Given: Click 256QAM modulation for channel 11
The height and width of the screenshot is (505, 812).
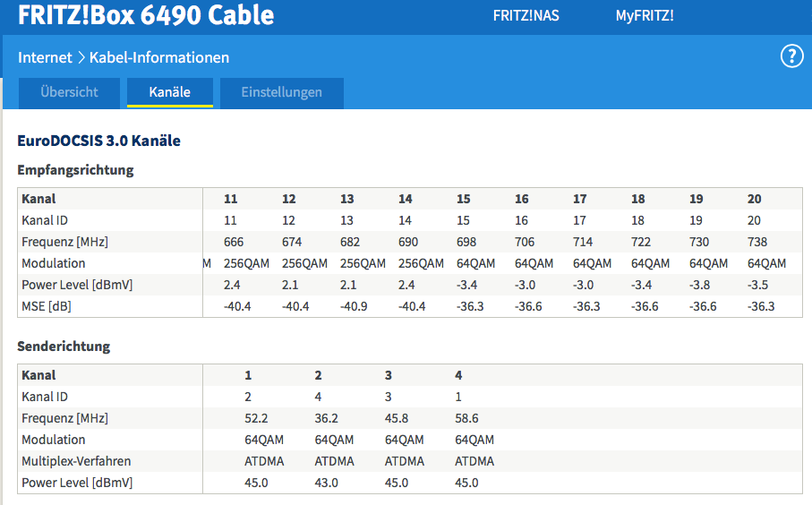Looking at the screenshot, I should coord(246,263).
